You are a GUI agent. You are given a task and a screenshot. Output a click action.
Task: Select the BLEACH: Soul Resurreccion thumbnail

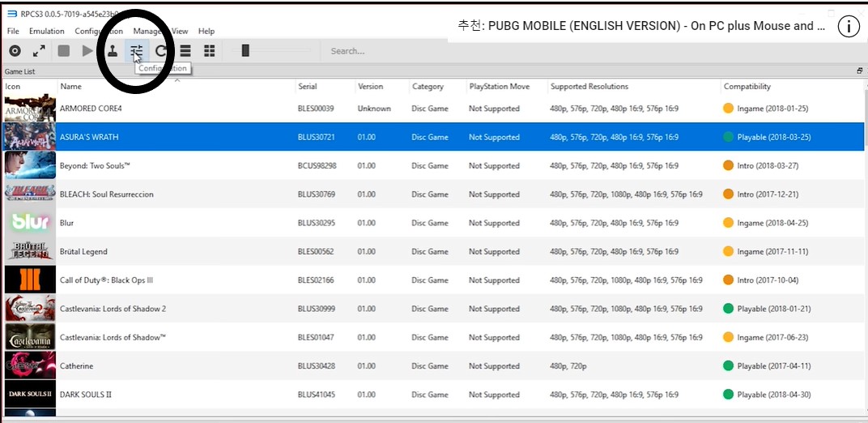click(x=30, y=194)
